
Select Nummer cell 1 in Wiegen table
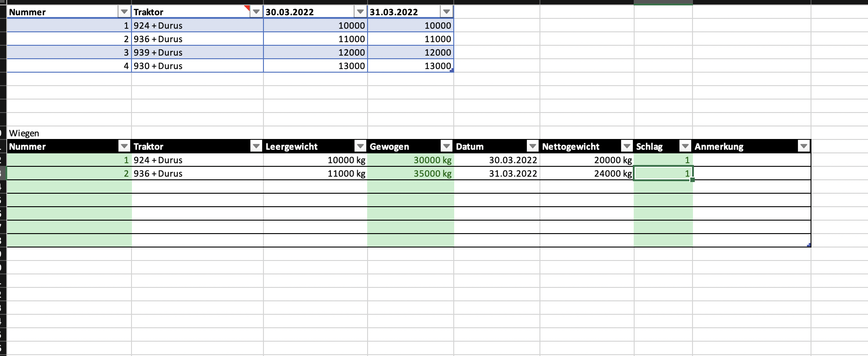[69, 160]
